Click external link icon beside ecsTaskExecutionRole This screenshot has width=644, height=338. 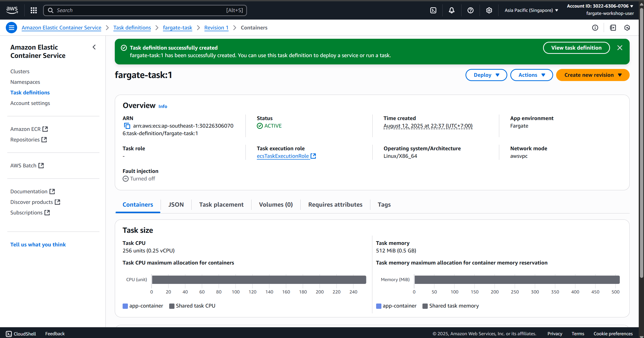(313, 156)
